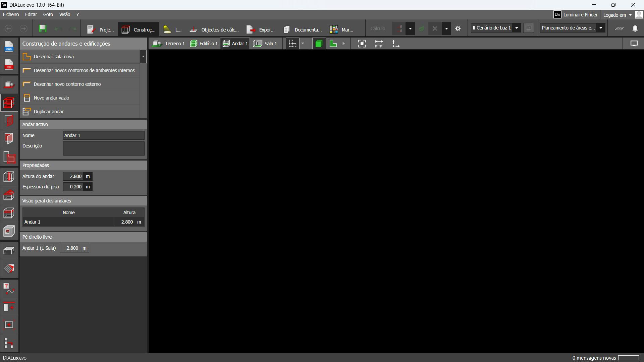Toggle the floor plan view button
Image resolution: width=644 pixels, height=362 pixels.
coord(333,44)
